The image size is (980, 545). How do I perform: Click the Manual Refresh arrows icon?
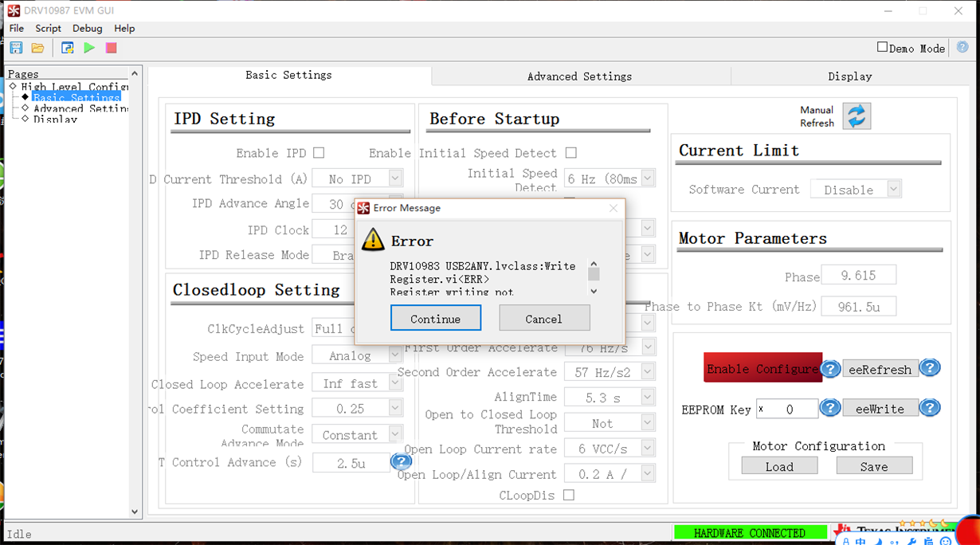pos(857,116)
